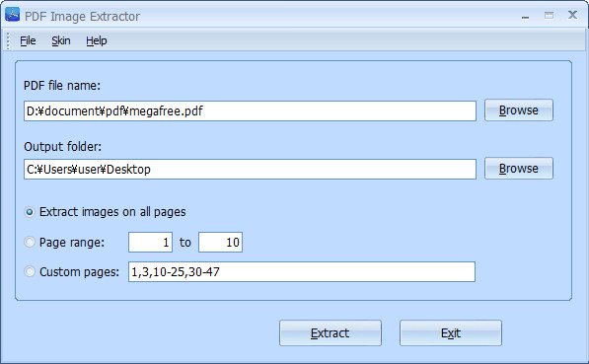Open the Skin menu
The image size is (589, 364).
[x=61, y=40]
